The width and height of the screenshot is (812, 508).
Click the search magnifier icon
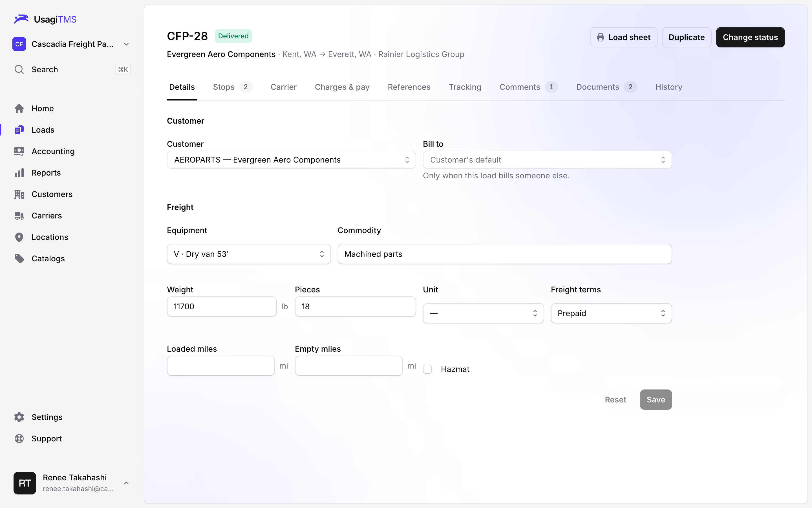click(x=19, y=69)
